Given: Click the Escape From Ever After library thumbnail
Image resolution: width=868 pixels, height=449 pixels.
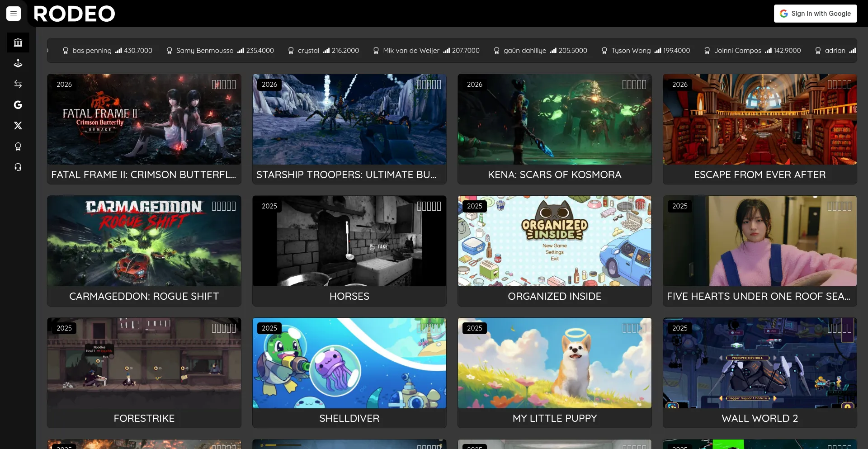Looking at the screenshot, I should (760, 119).
